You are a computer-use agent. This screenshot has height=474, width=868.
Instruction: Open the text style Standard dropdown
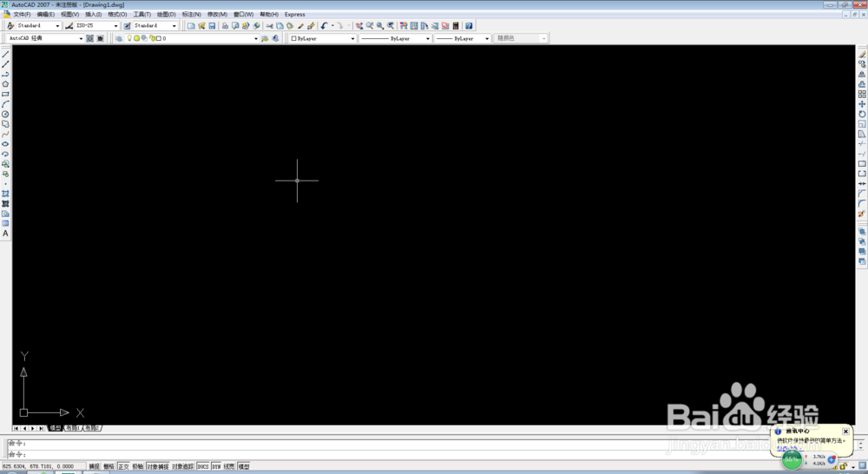point(57,26)
